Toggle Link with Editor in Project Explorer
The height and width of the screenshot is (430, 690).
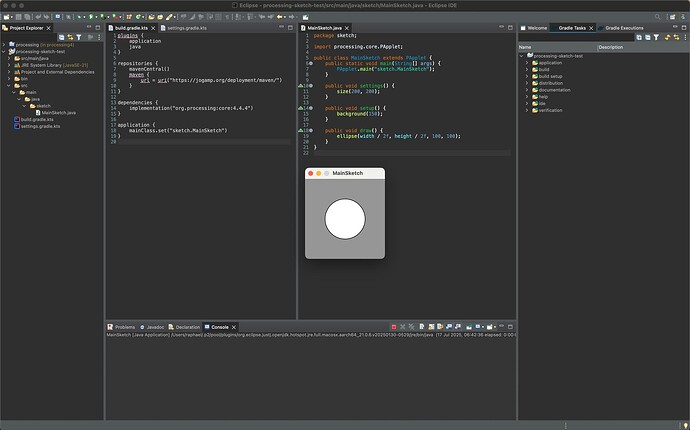coord(70,37)
